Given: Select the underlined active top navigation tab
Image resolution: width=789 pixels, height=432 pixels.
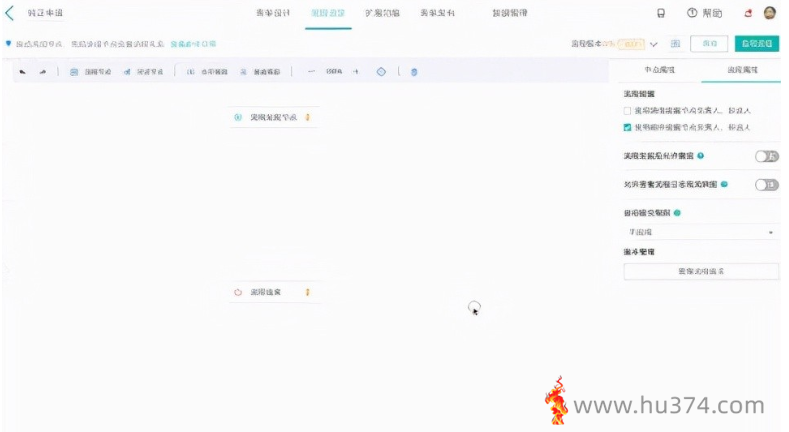Looking at the screenshot, I should tap(328, 13).
